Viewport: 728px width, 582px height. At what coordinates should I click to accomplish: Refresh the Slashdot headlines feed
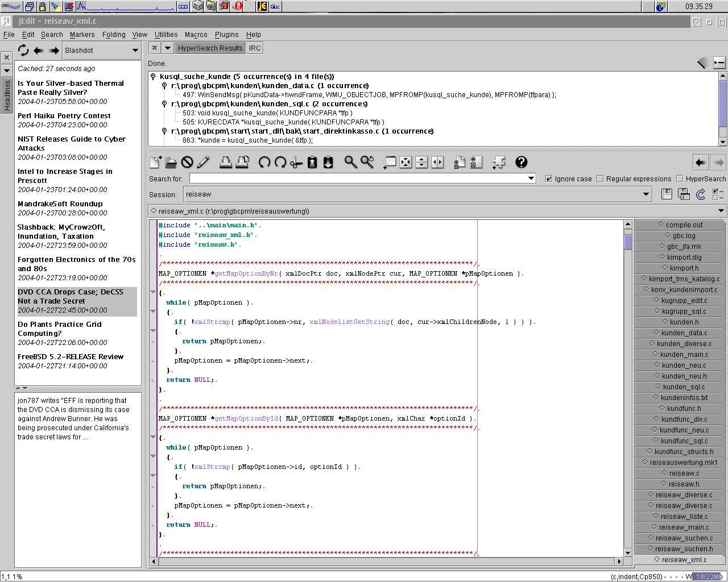(x=23, y=50)
